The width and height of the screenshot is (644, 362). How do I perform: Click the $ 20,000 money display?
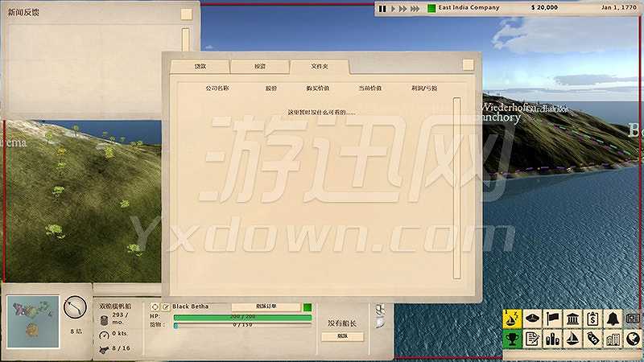[x=545, y=7]
